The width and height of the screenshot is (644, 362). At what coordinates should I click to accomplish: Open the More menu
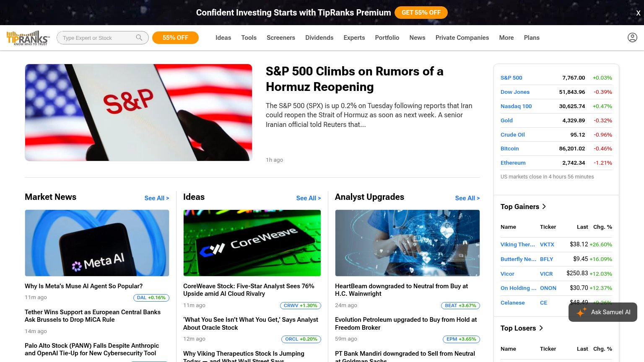tap(506, 38)
